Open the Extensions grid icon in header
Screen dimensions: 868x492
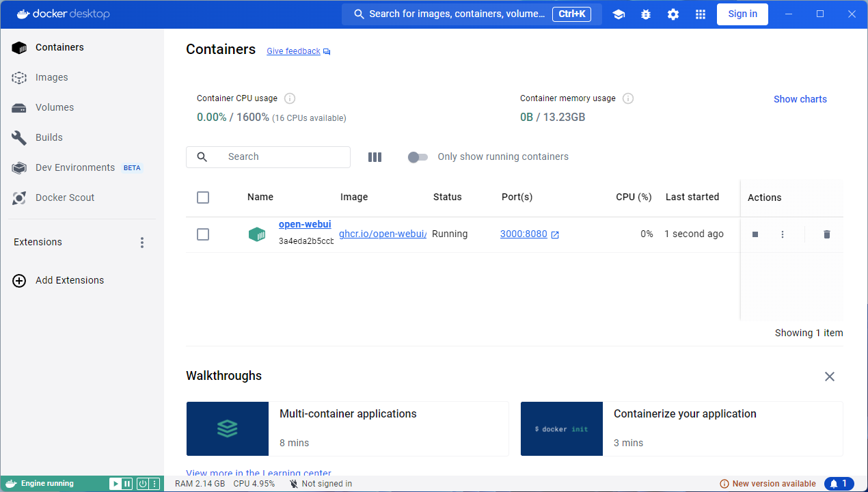[701, 14]
